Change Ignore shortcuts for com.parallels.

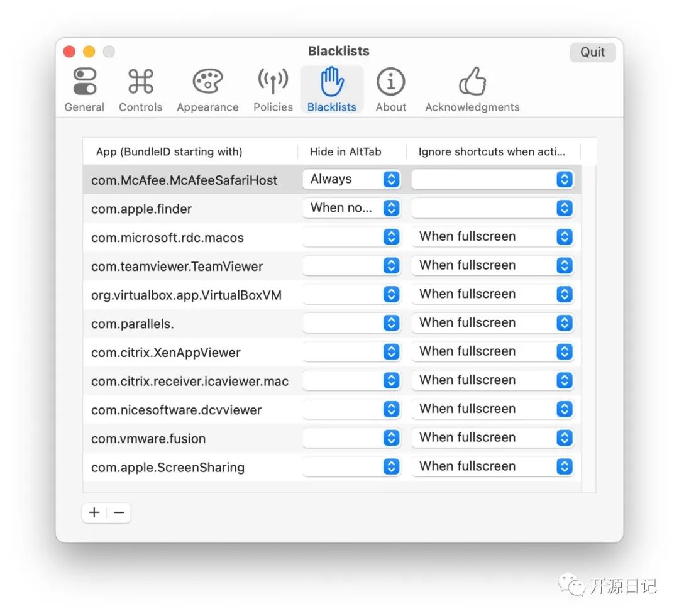(x=493, y=323)
